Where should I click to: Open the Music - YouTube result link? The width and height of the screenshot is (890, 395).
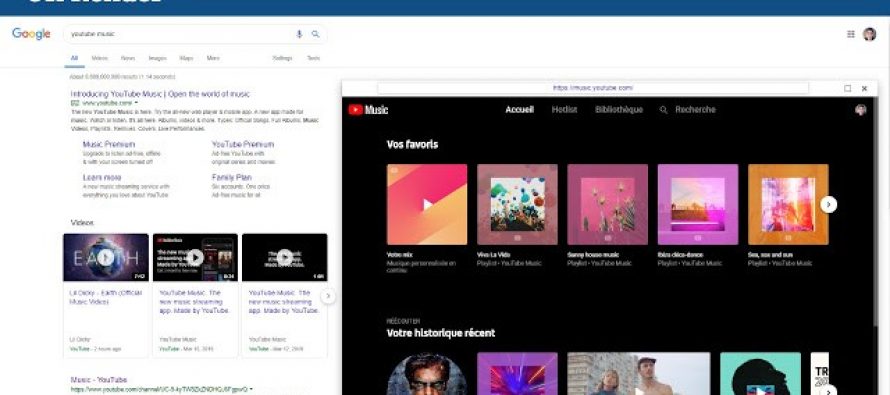tap(99, 380)
